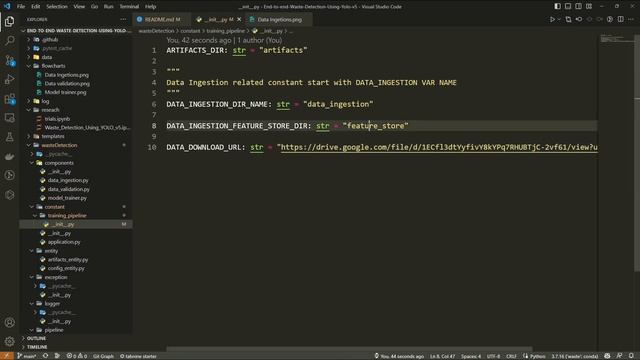
Task: Select the 3.7.16 conda interpreter in status bar
Action: [574, 356]
